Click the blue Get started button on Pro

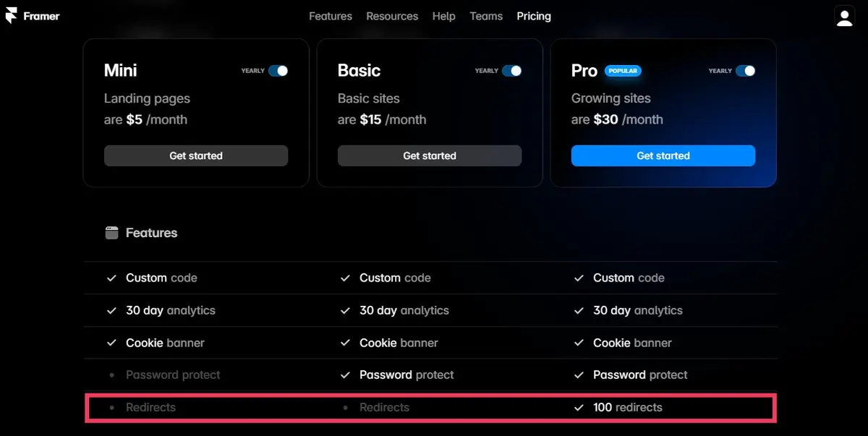point(663,155)
